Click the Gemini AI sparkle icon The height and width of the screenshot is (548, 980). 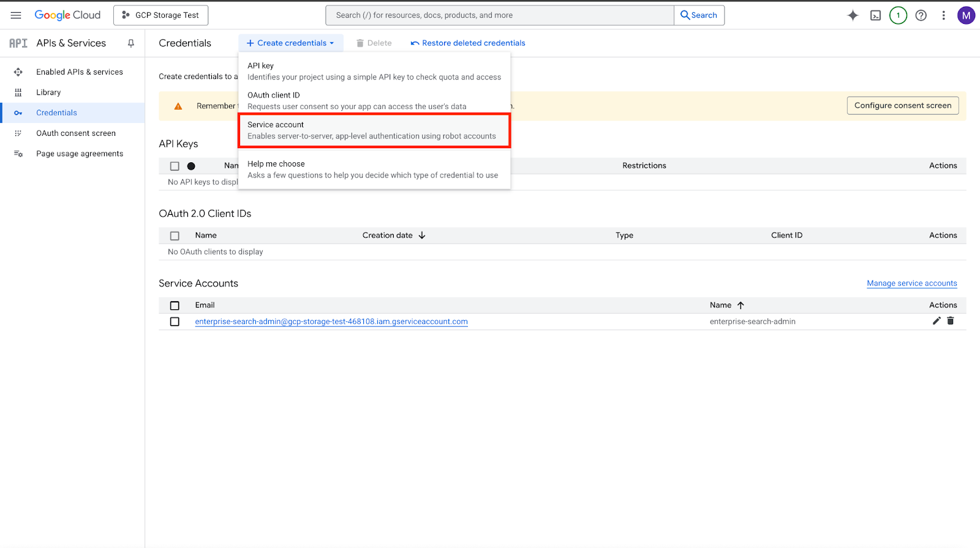tap(853, 15)
